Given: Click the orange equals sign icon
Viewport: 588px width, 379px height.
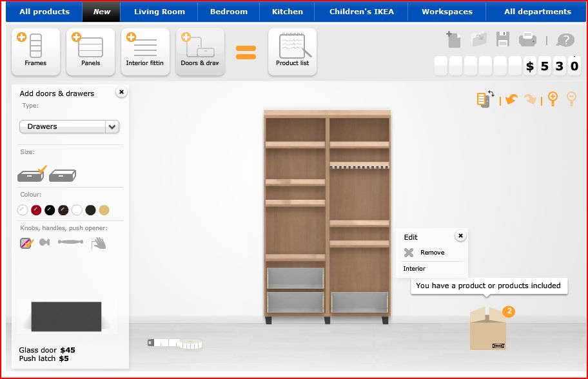Looking at the screenshot, I should click(246, 52).
